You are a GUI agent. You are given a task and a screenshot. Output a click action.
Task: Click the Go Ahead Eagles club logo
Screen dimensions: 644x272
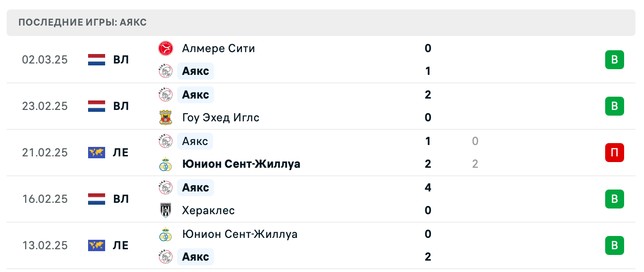pos(165,118)
